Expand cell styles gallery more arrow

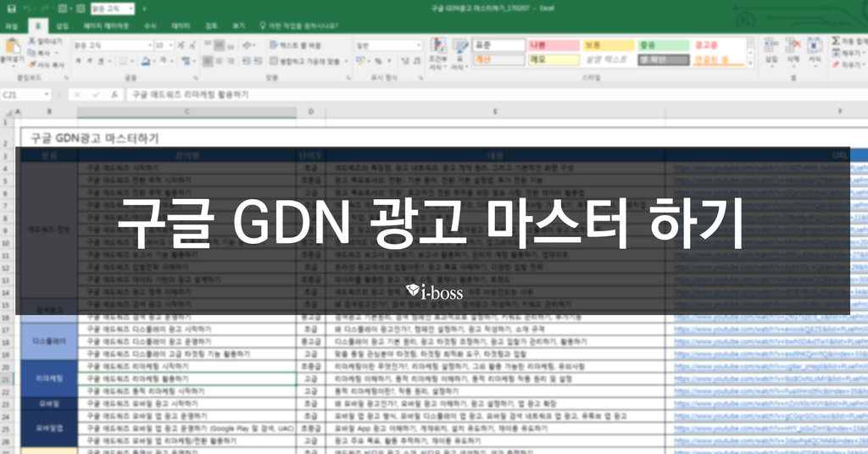coord(750,64)
